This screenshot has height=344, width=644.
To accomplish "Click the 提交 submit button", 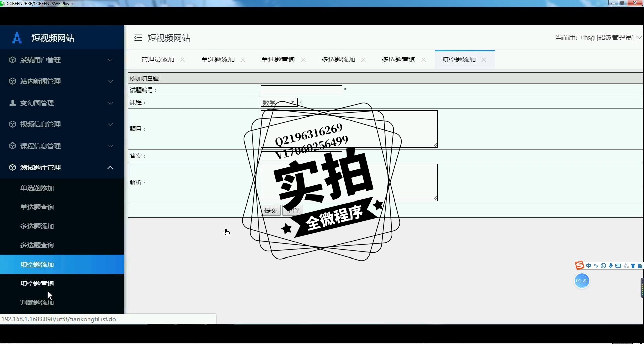I will click(x=270, y=210).
